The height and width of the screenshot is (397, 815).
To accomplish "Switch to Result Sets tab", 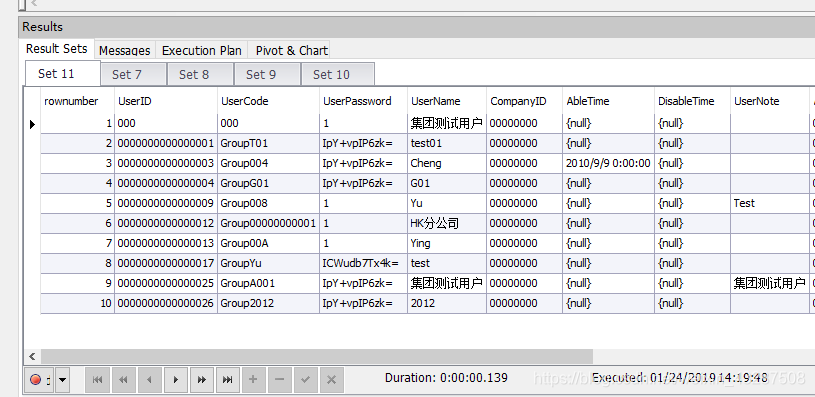I will click(57, 49).
